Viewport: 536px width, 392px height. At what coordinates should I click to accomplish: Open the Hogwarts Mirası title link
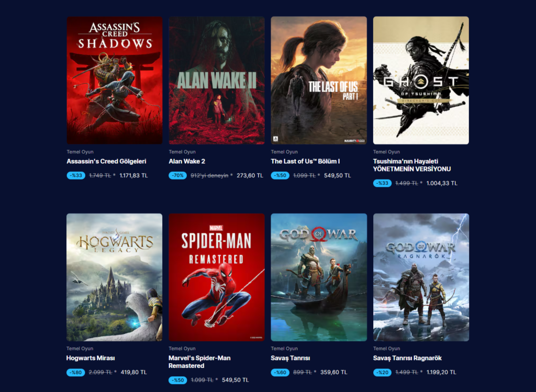tap(91, 358)
